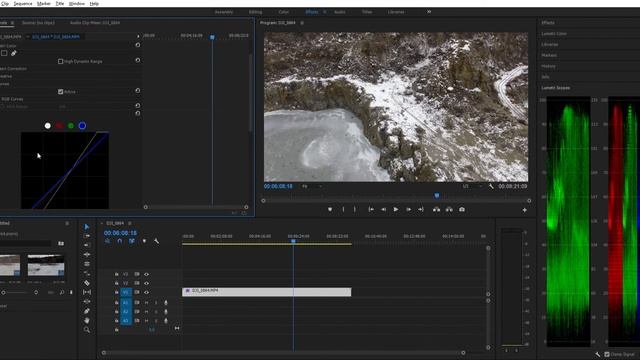Expand the RGB Curves section
The width and height of the screenshot is (640, 360).
tap(12, 99)
